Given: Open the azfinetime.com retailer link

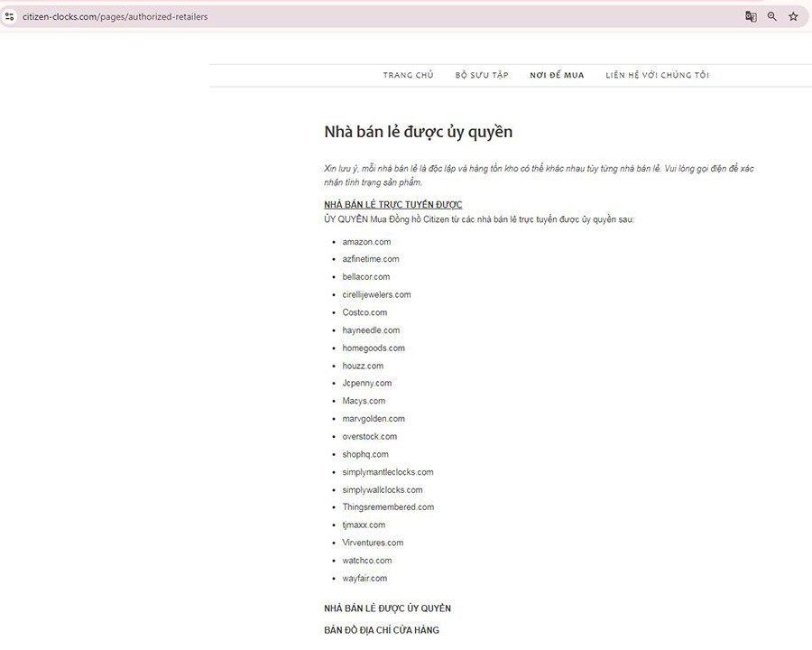Looking at the screenshot, I should [x=371, y=259].
